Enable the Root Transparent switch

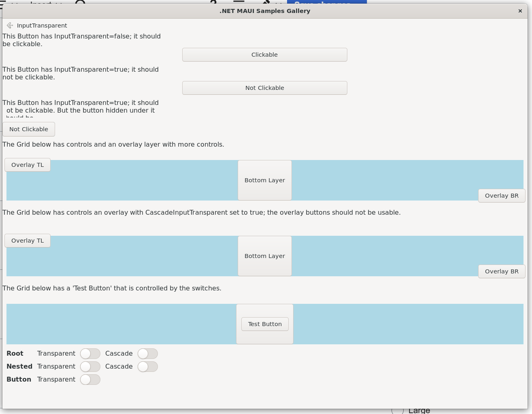point(90,354)
